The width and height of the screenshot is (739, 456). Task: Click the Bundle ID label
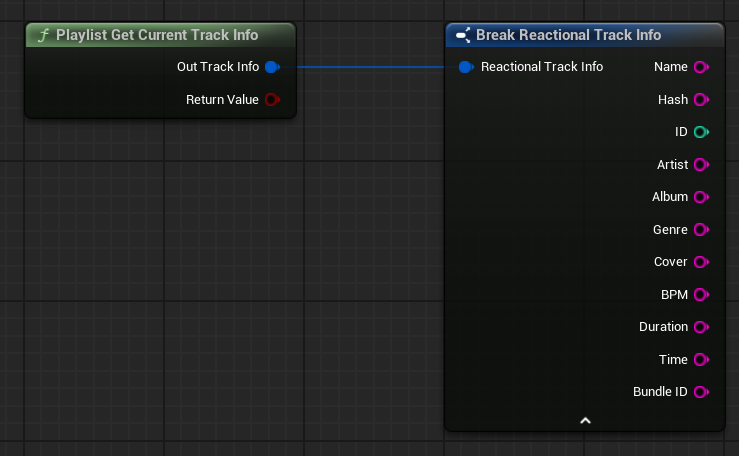pos(660,392)
